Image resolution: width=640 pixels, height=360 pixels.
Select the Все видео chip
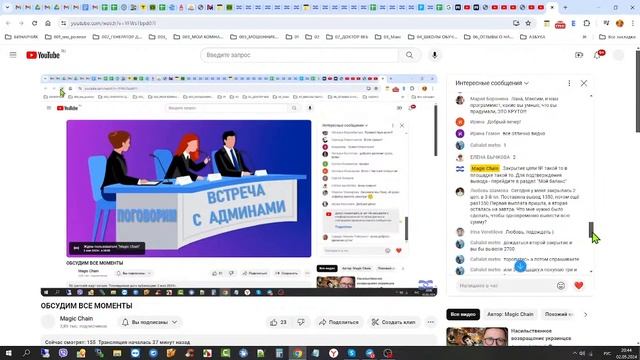(x=463, y=314)
